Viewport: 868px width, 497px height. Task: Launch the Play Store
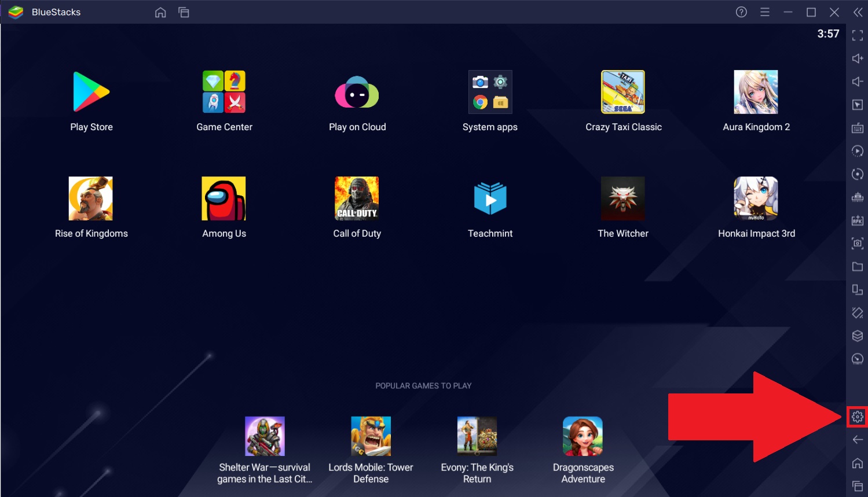click(x=91, y=91)
